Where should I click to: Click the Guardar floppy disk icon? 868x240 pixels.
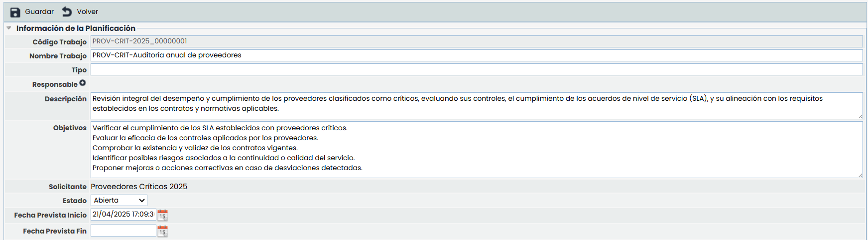15,12
